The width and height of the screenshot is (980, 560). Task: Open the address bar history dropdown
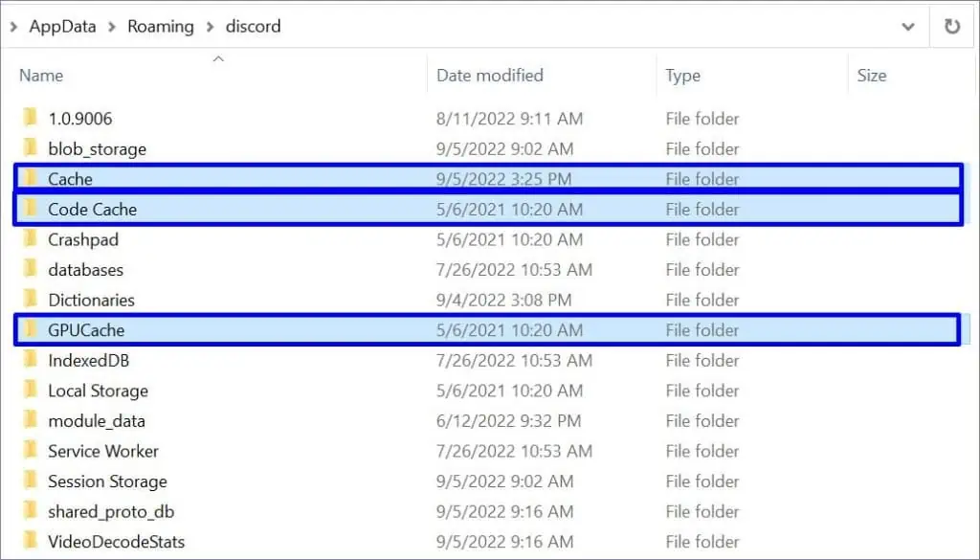click(909, 26)
